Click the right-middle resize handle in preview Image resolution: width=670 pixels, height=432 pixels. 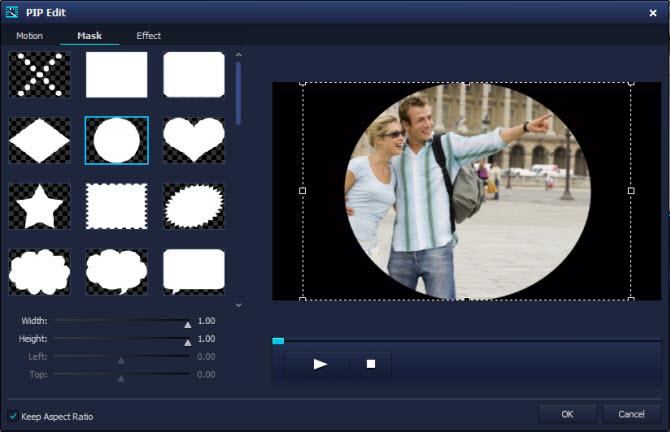[x=631, y=191]
